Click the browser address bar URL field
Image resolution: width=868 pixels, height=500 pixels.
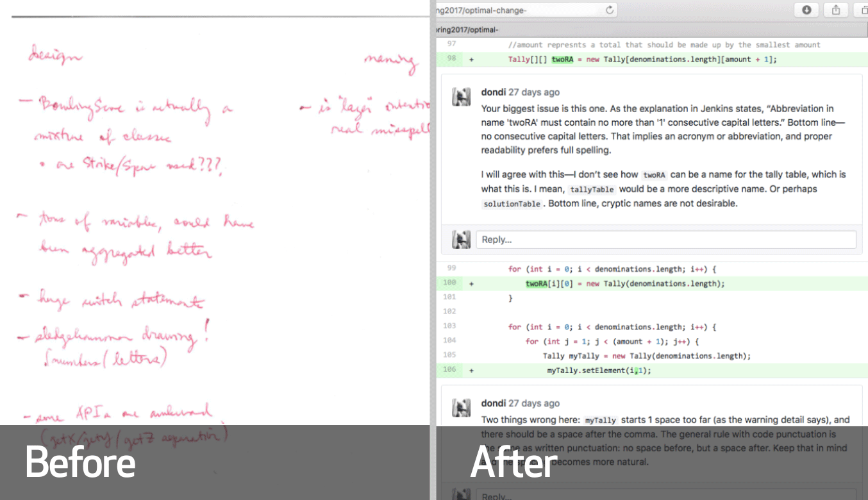pos(519,10)
